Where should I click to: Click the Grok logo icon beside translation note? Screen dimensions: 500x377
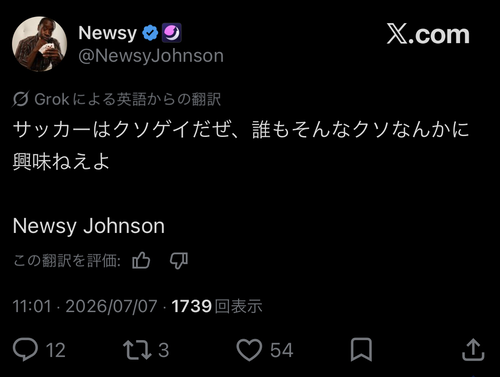point(21,99)
